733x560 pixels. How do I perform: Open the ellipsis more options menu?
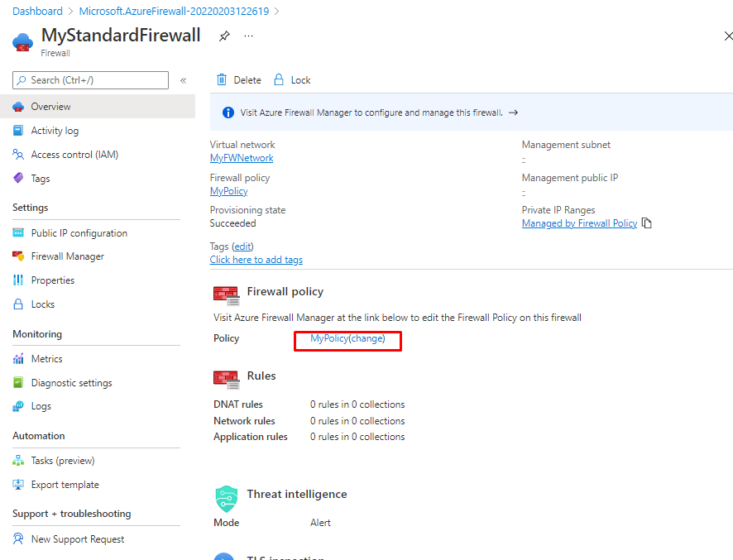pyautogui.click(x=248, y=36)
